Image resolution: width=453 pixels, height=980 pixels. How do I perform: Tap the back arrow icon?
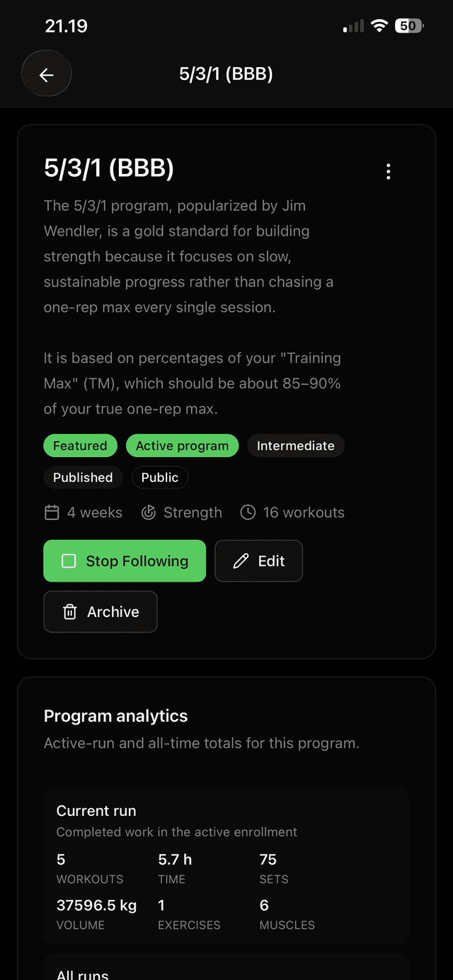click(46, 73)
